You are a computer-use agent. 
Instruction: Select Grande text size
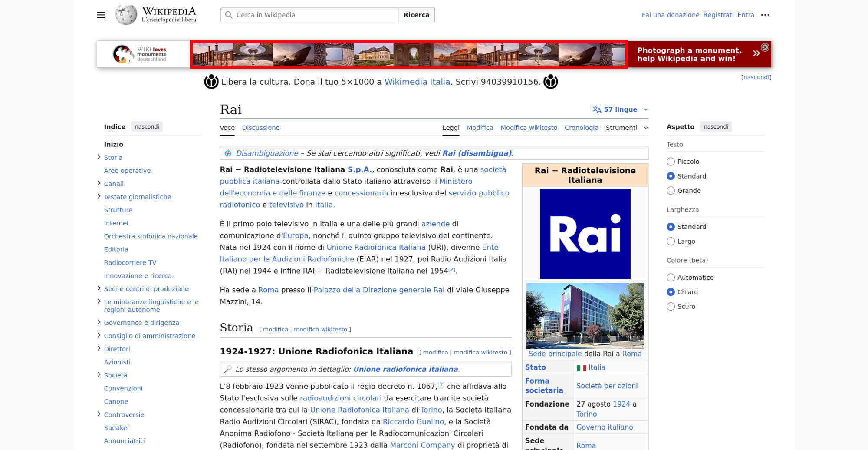point(671,191)
